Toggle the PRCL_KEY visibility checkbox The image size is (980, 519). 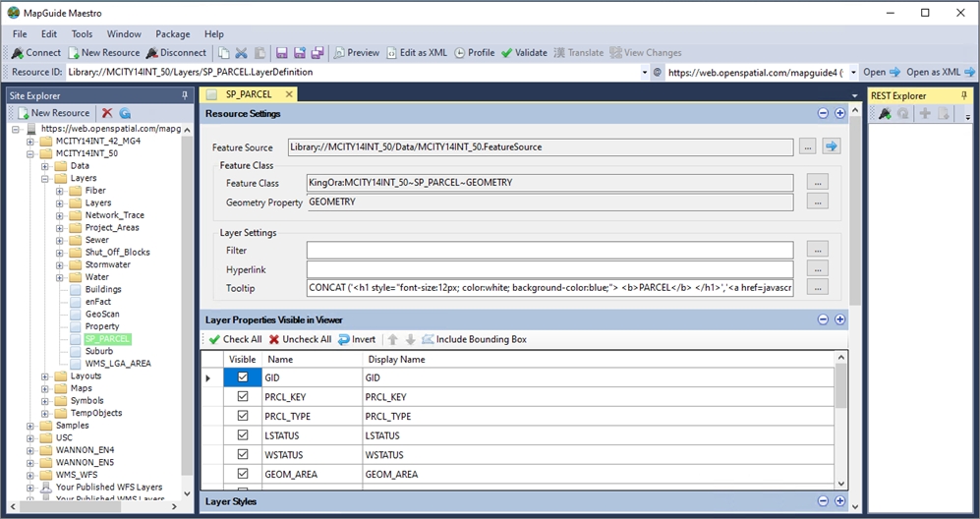point(243,397)
